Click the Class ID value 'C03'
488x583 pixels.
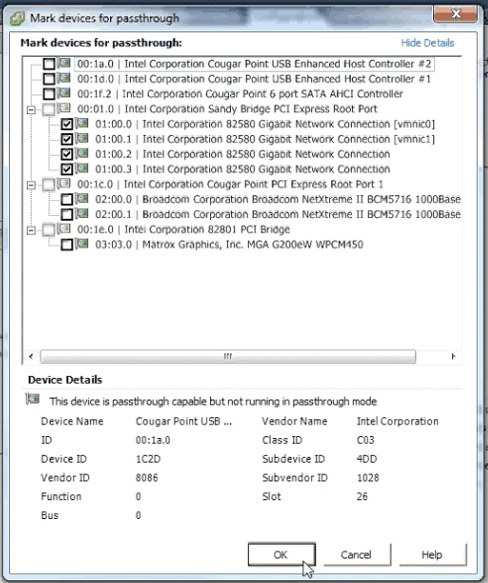point(366,440)
